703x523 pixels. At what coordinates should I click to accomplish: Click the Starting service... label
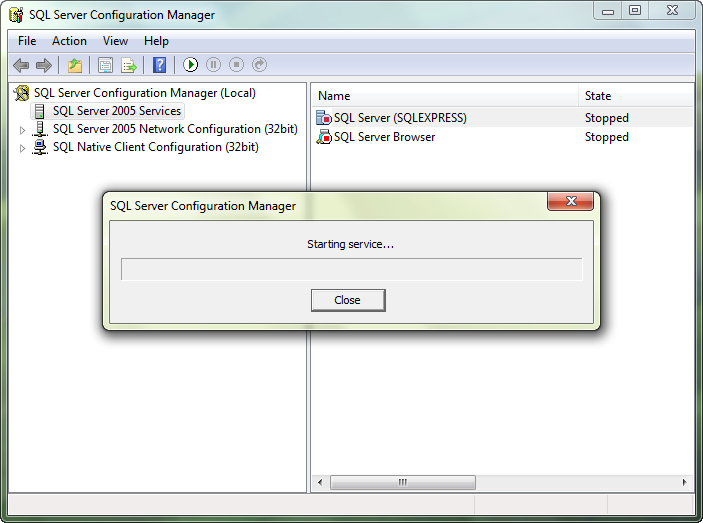(x=351, y=244)
